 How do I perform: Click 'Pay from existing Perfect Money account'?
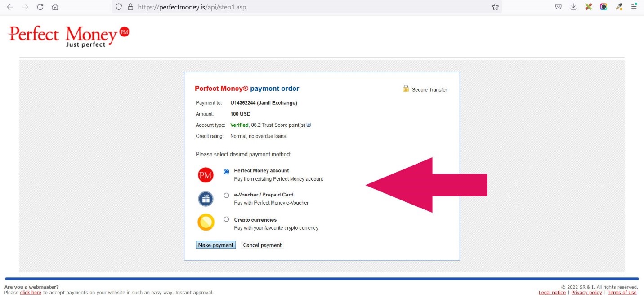[278, 179]
